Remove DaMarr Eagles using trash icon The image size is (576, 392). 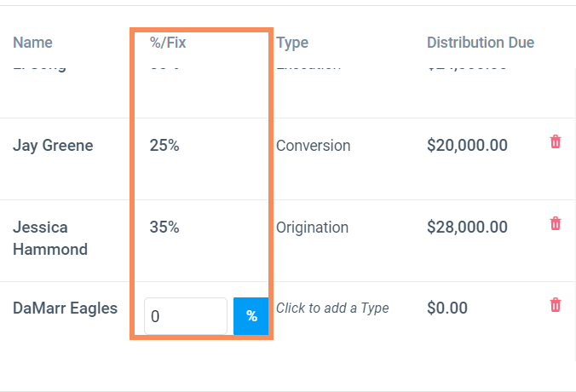click(556, 305)
